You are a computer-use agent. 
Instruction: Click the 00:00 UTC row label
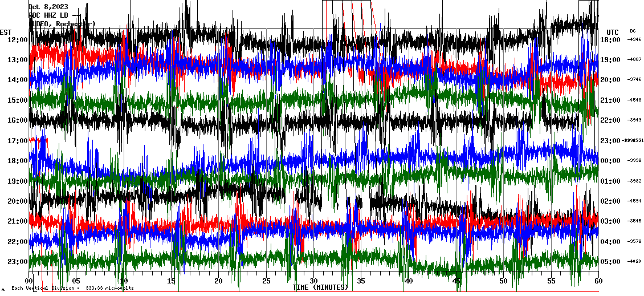pyautogui.click(x=610, y=161)
